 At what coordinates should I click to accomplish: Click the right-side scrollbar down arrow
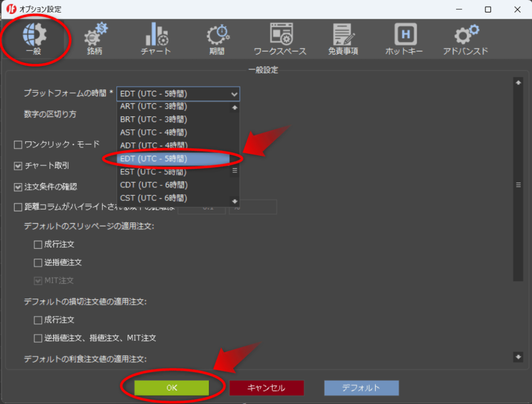[517, 357]
